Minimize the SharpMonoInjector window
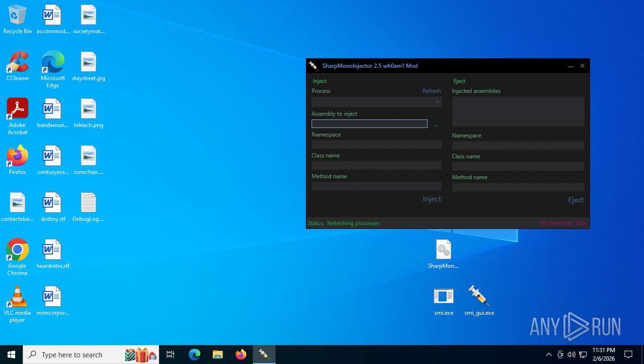The height and width of the screenshot is (364, 644). pos(571,66)
